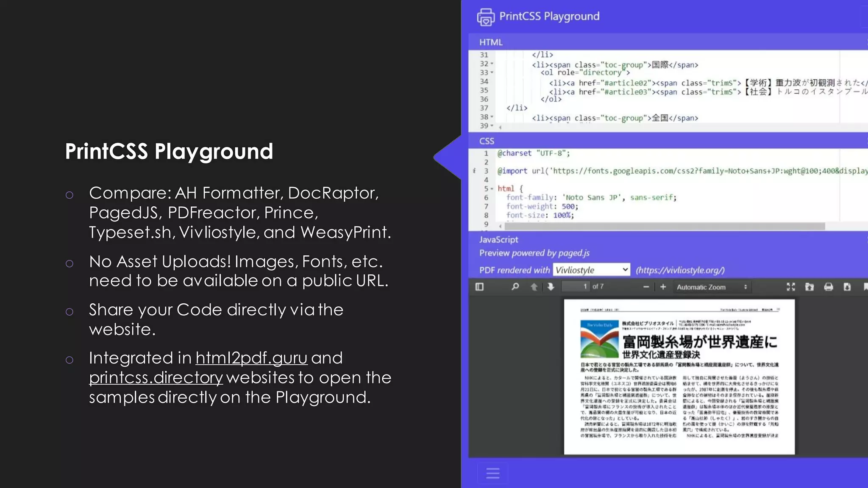Screen dimensions: 868x488
Task: Click the #article03 href HTML line
Action: coord(708,92)
